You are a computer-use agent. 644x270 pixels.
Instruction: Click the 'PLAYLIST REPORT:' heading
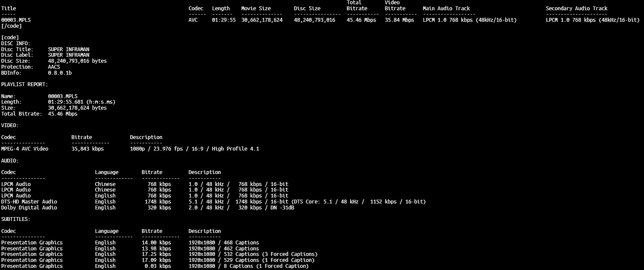pos(25,84)
